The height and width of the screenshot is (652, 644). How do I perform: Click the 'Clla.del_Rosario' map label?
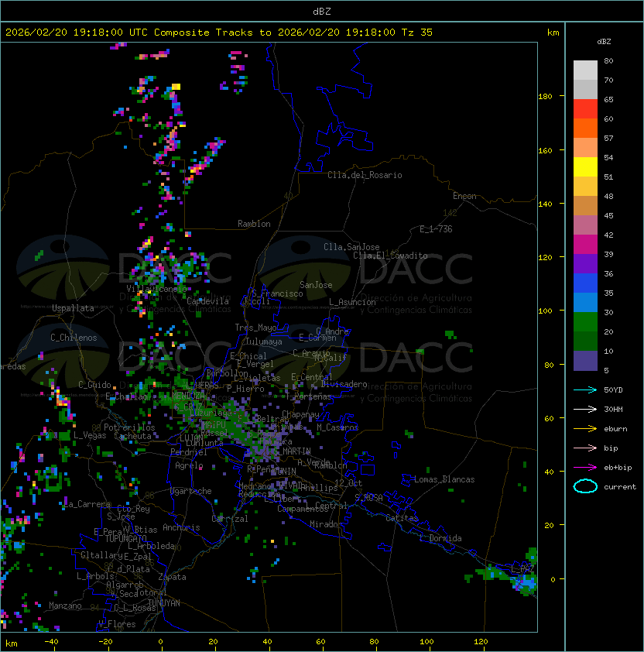(x=365, y=175)
